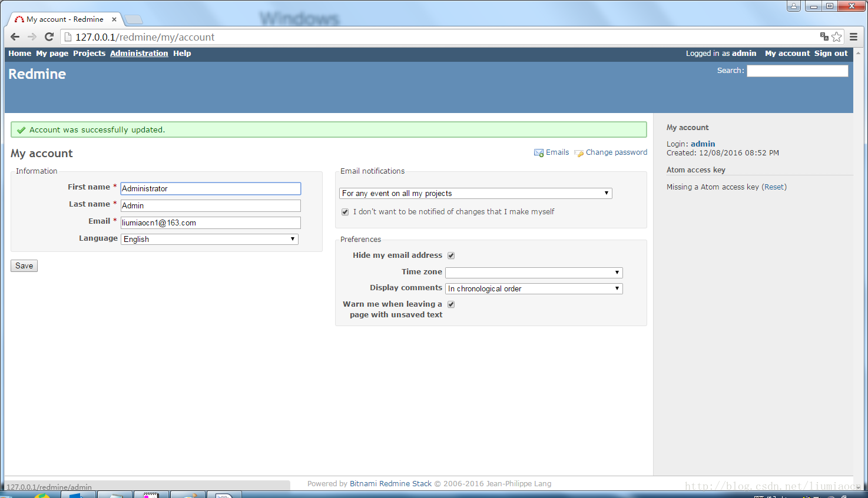Image resolution: width=868 pixels, height=498 pixels.
Task: Click the Email input field
Action: pyautogui.click(x=211, y=223)
